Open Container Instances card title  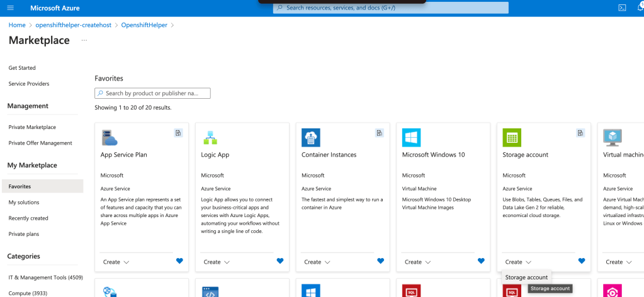pos(329,155)
